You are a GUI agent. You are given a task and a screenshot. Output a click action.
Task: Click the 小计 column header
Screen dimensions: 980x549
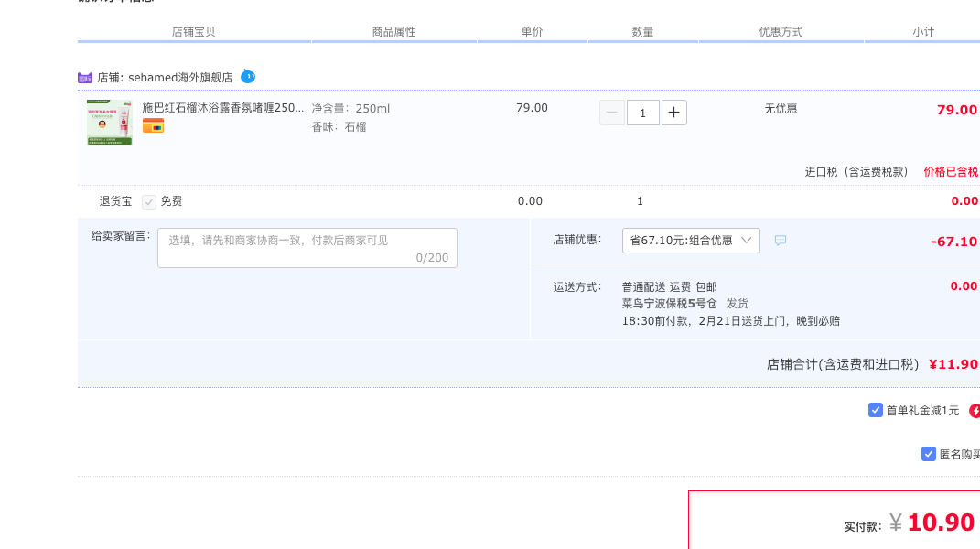point(923,32)
